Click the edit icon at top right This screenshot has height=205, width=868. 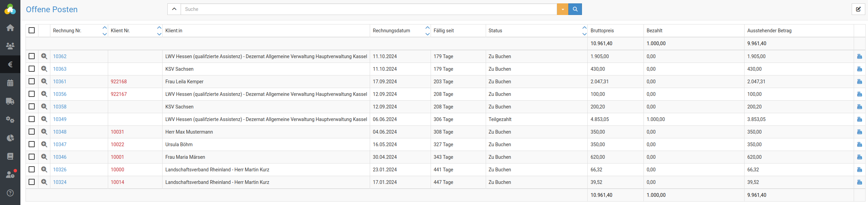coord(858,9)
